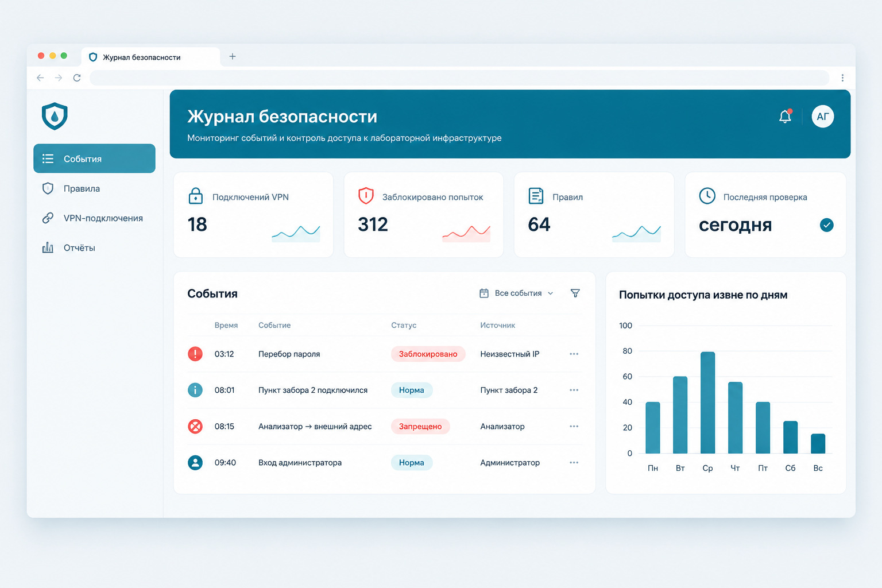This screenshot has height=588, width=882.
Task: Click the browser address bar
Action: [459, 78]
